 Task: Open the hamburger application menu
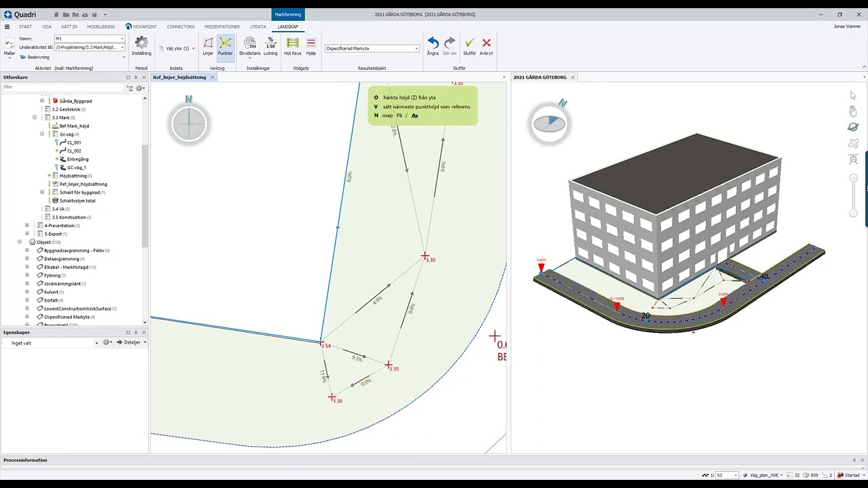(x=7, y=26)
